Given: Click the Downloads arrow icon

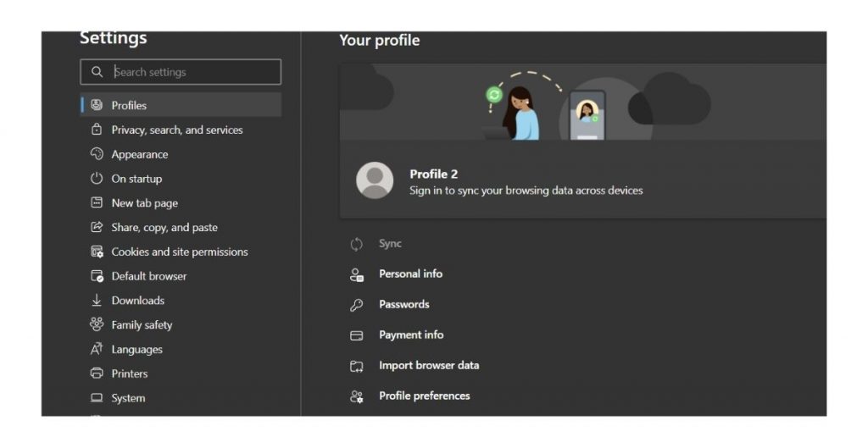Looking at the screenshot, I should 97,301.
